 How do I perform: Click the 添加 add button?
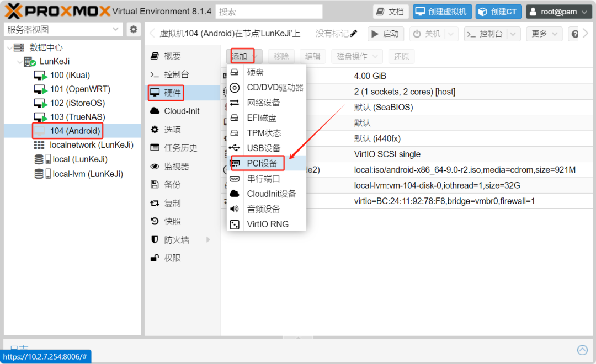(x=244, y=57)
